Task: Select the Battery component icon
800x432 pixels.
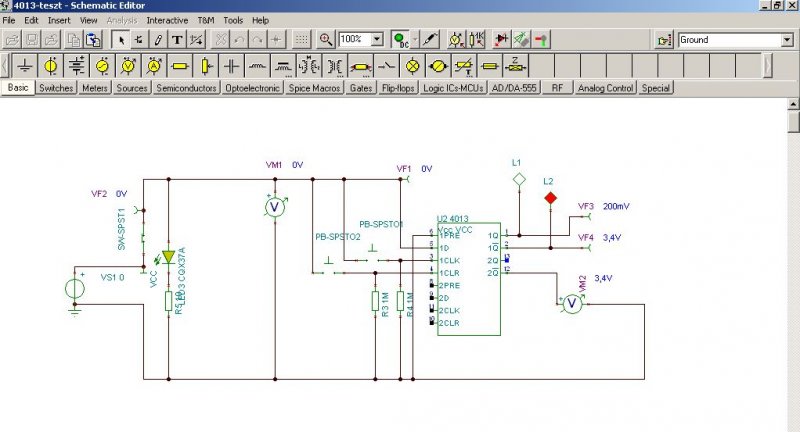Action: pos(77,66)
